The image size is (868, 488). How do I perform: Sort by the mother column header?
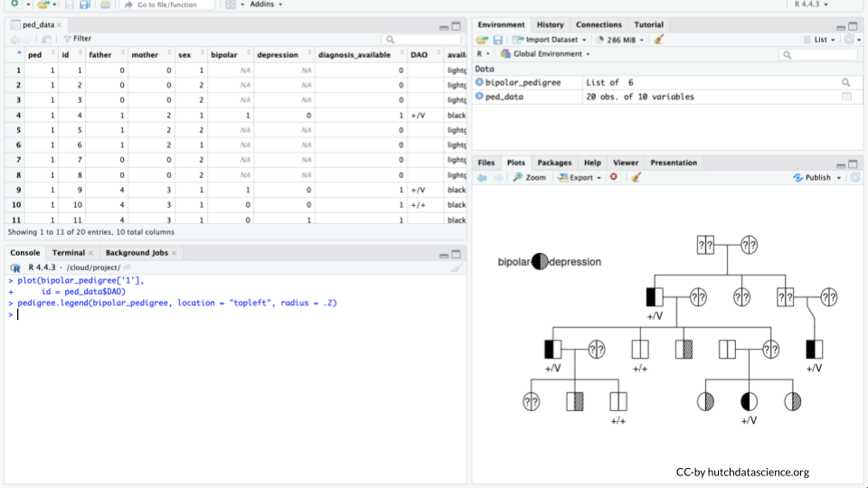pos(150,55)
